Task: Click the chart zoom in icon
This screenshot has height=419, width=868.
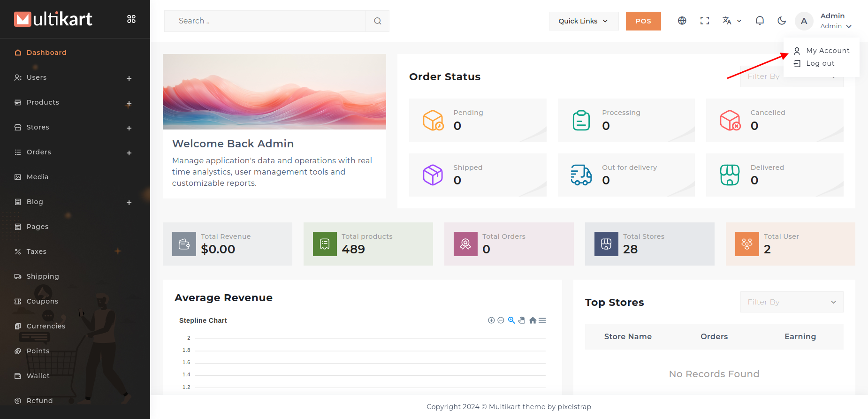Action: 491,320
